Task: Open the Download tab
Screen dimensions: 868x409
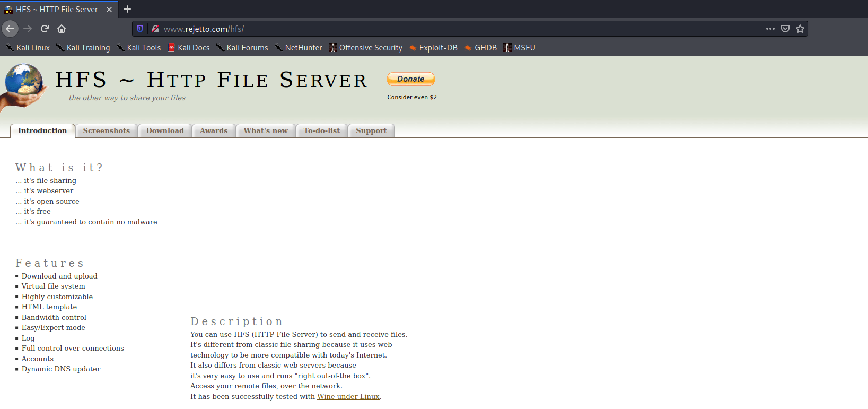Action: pyautogui.click(x=165, y=130)
